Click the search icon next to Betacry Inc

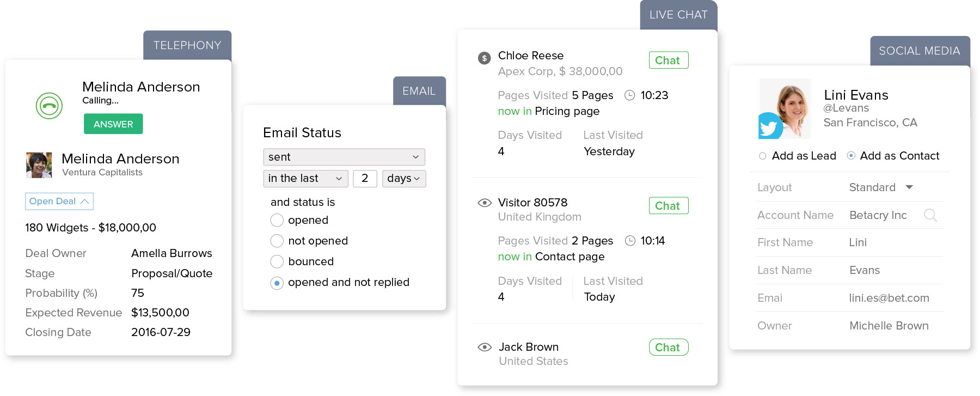930,216
